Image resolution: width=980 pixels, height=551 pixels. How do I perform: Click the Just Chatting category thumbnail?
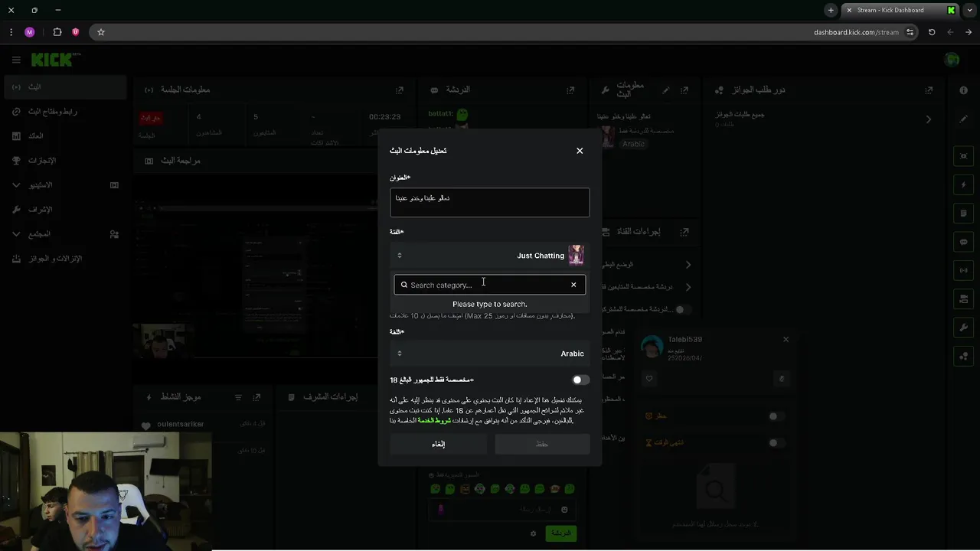pos(576,256)
